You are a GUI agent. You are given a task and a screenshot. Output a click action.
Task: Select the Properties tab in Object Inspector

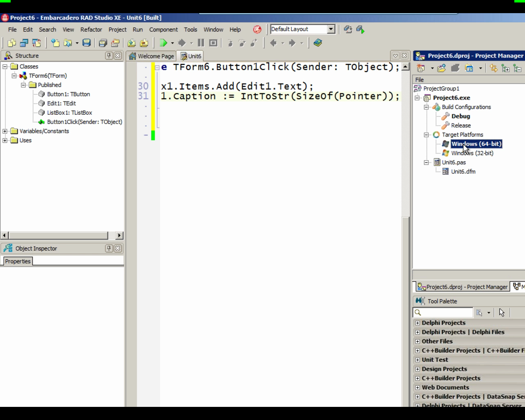[x=18, y=261]
